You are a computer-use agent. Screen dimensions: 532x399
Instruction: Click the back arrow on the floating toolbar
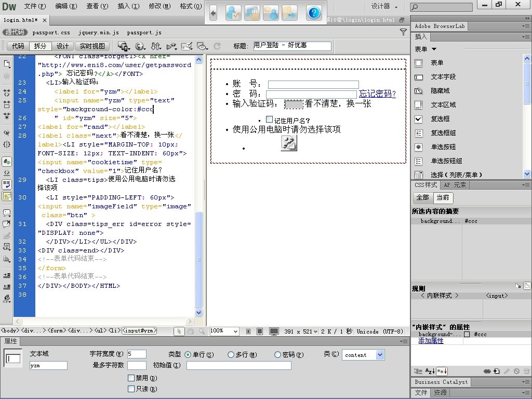click(213, 13)
